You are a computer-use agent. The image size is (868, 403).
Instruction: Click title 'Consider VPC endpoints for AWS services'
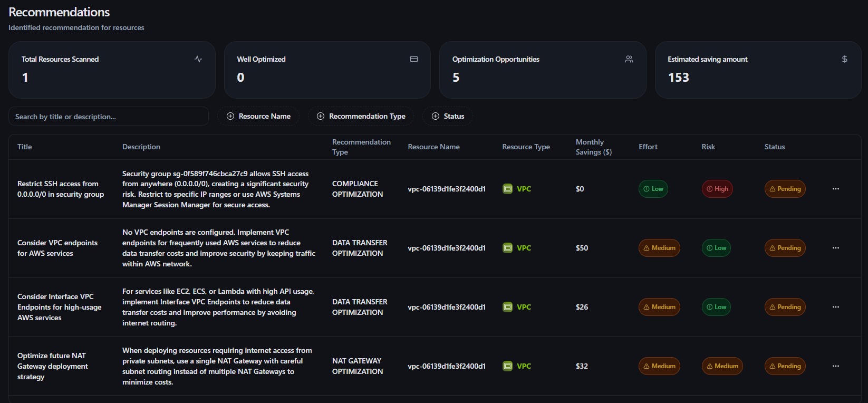pos(57,248)
